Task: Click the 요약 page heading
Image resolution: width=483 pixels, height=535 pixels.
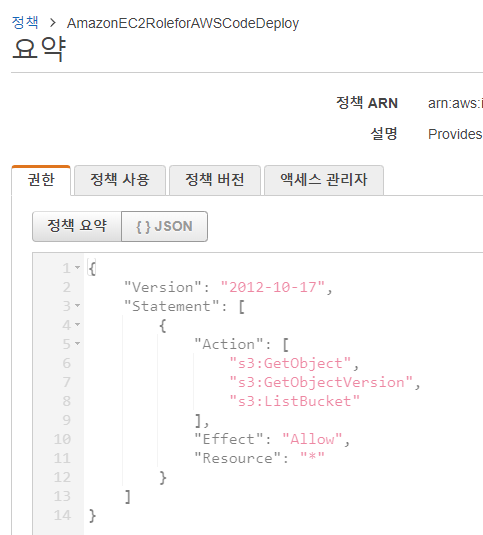Action: coord(39,48)
